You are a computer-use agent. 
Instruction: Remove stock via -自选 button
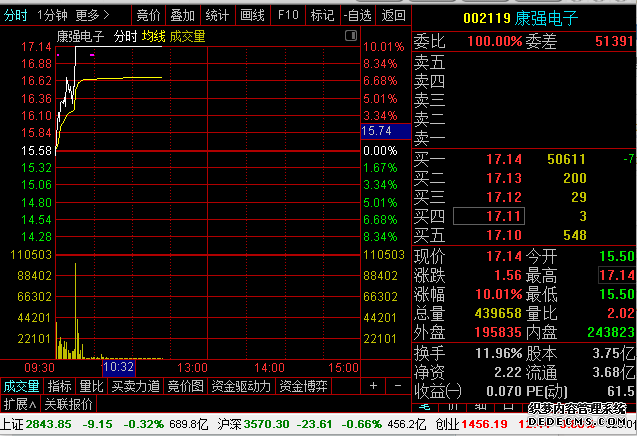click(358, 15)
